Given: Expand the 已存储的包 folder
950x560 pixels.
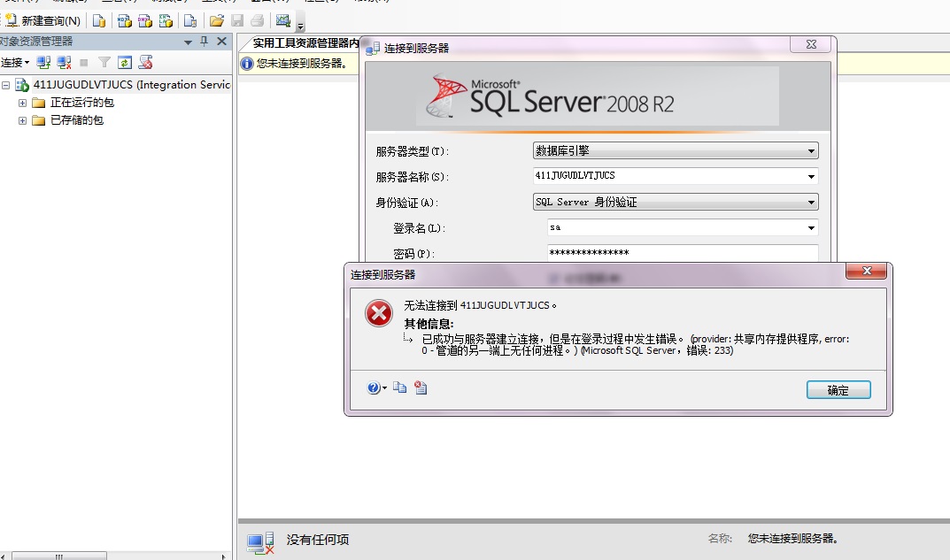Looking at the screenshot, I should coord(22,120).
